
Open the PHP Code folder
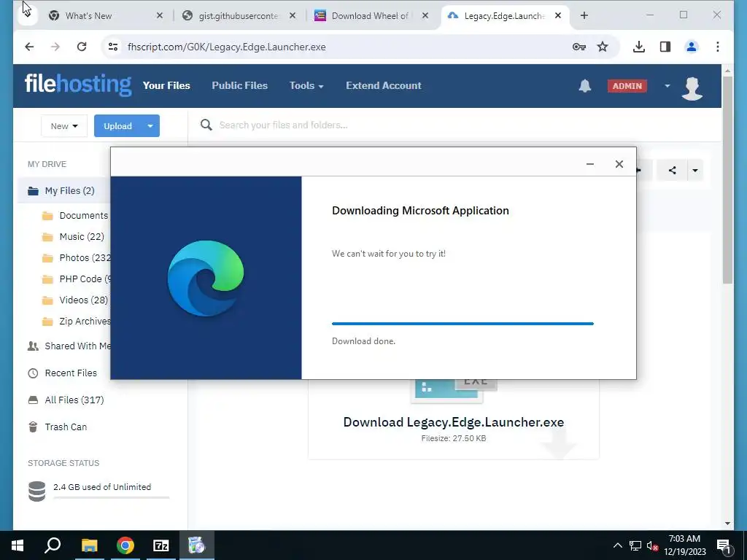coord(76,279)
